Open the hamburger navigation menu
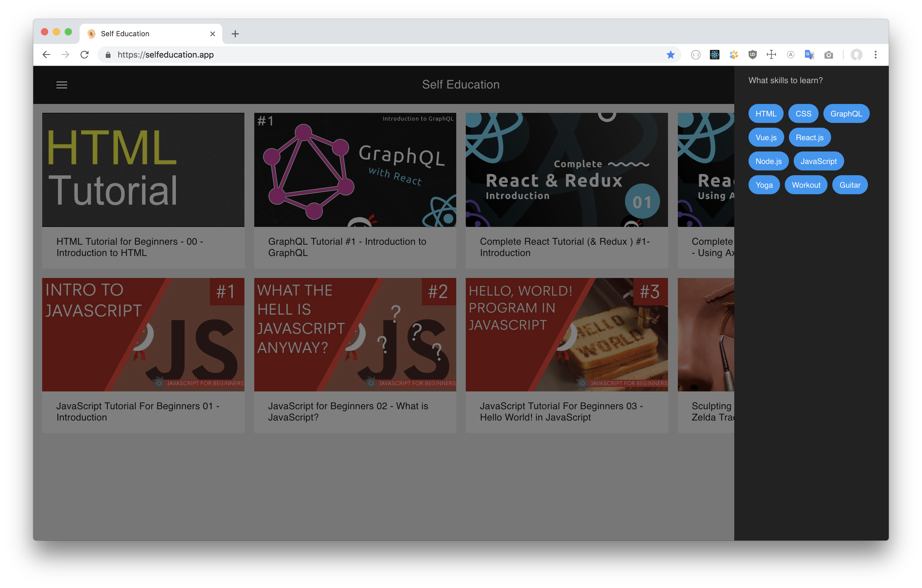The height and width of the screenshot is (588, 922). (x=62, y=85)
